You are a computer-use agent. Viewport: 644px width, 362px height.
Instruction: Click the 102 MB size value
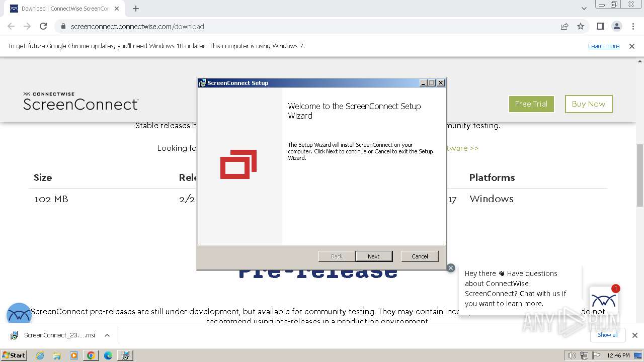51,199
